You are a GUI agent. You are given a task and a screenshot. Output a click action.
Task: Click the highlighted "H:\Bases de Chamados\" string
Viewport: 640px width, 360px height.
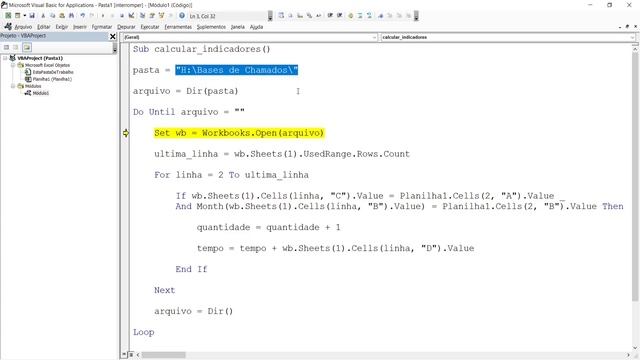point(237,70)
